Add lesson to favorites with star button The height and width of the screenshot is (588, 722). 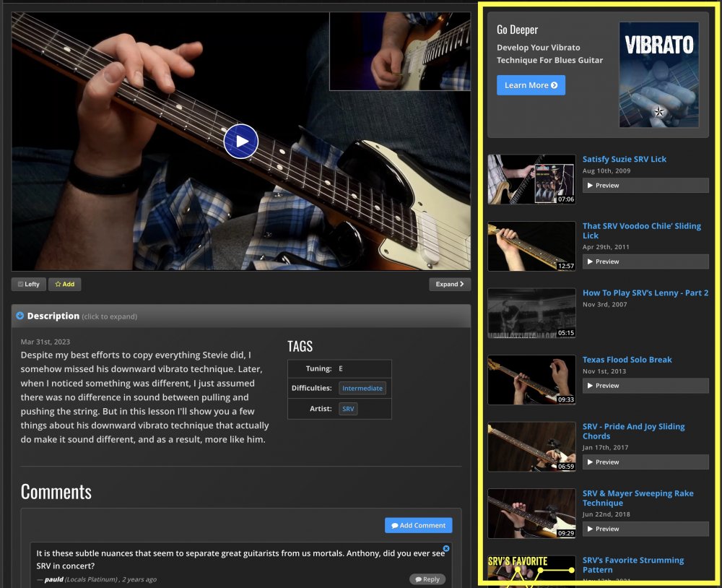coord(64,285)
